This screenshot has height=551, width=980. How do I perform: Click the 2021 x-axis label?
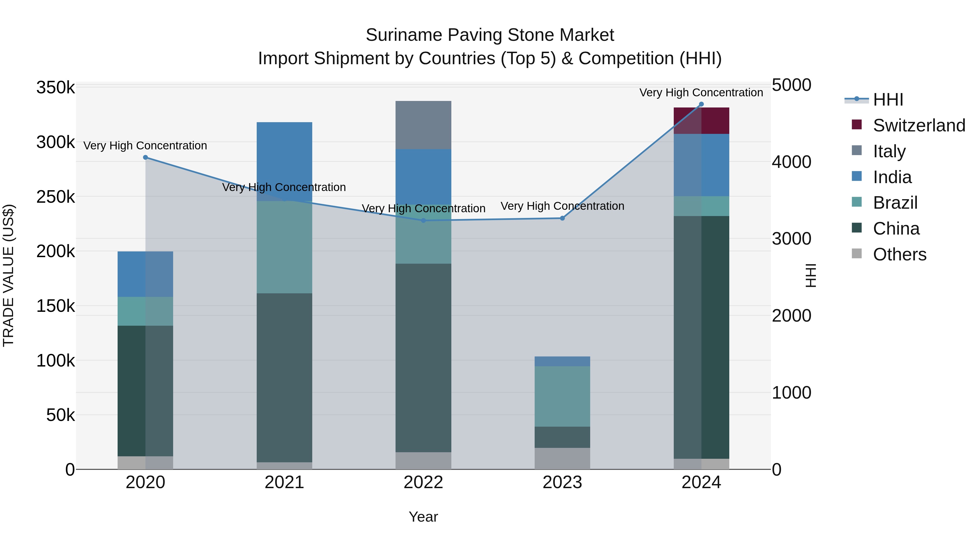284,482
